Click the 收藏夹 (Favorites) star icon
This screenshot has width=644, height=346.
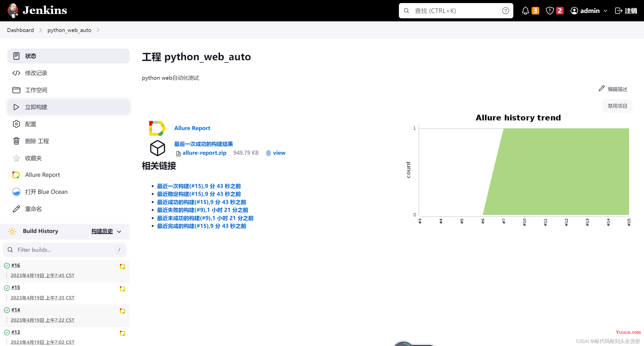pyautogui.click(x=16, y=158)
